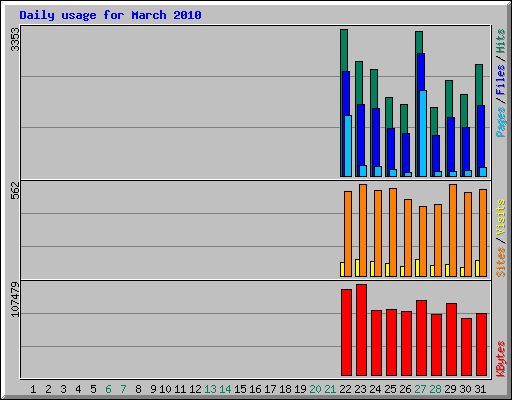Click the day 31 axis label
The width and height of the screenshot is (512, 400).
tap(480, 389)
